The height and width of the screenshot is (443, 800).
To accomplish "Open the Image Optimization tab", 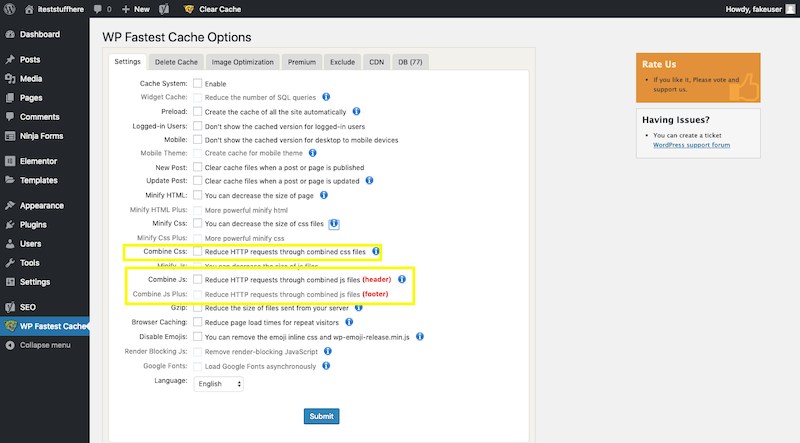I will 241,62.
